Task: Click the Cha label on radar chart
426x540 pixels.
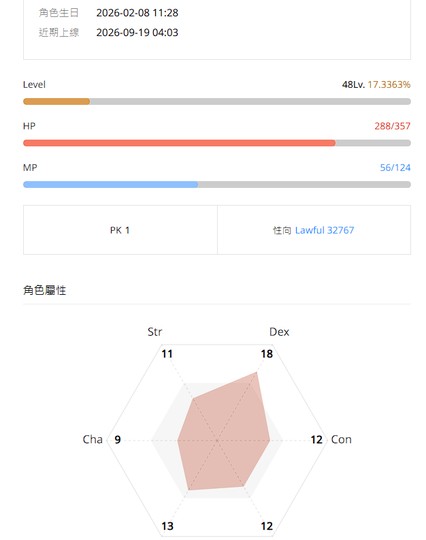Action: 93,439
